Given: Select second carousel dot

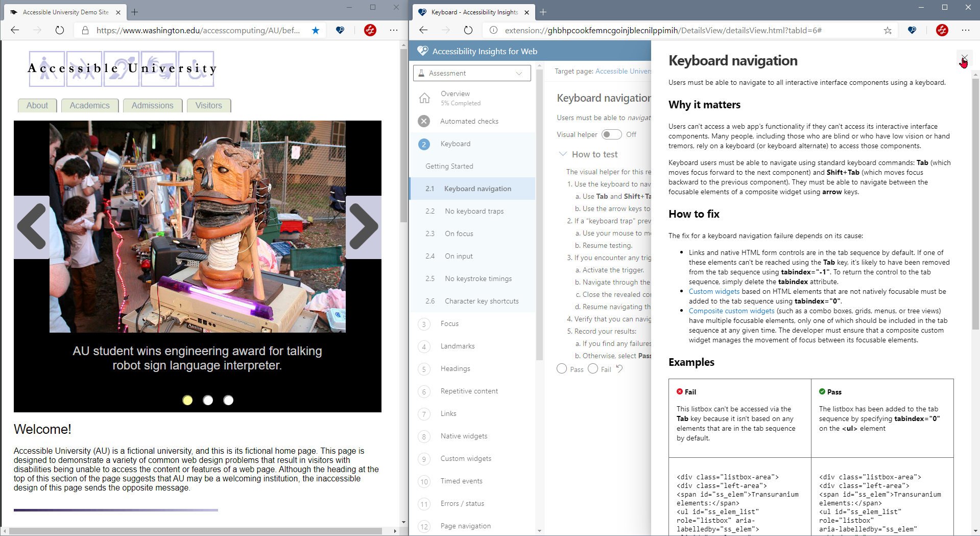Looking at the screenshot, I should [208, 400].
